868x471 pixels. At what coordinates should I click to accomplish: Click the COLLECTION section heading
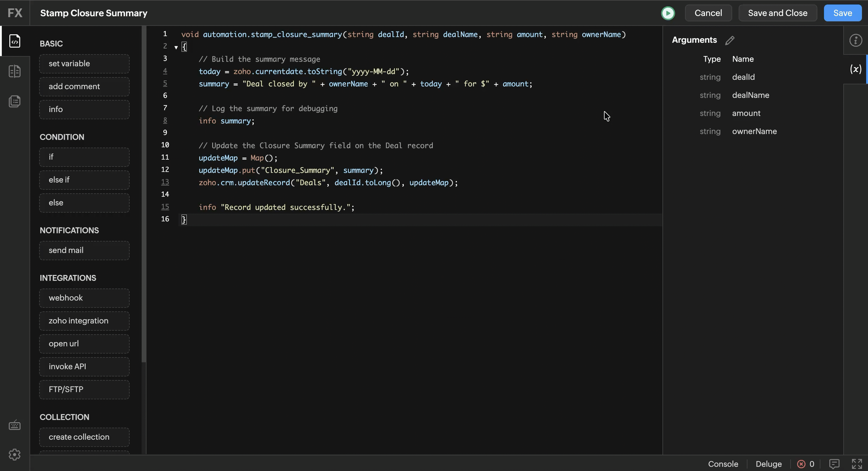(x=64, y=417)
